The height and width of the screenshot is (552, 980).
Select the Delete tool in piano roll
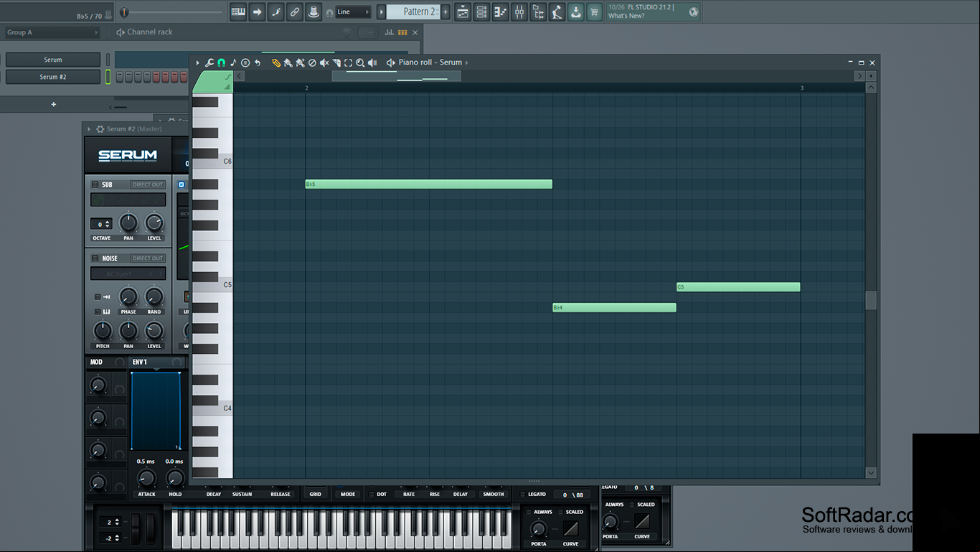pos(312,62)
